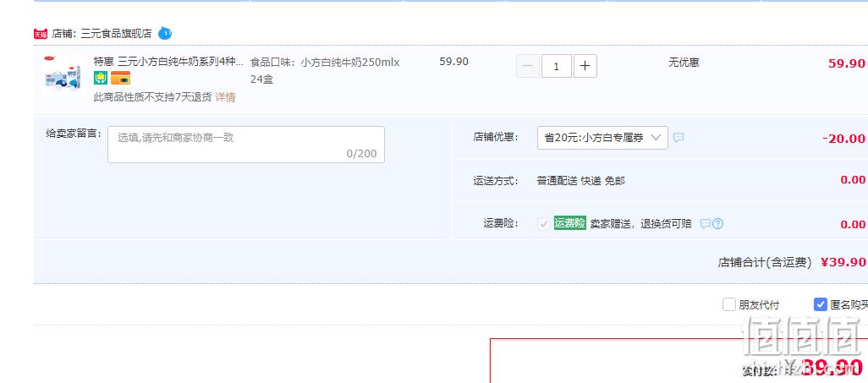Viewport: 868px width, 383px height.
Task: Click the milk product thumbnail image
Action: pyautogui.click(x=62, y=76)
